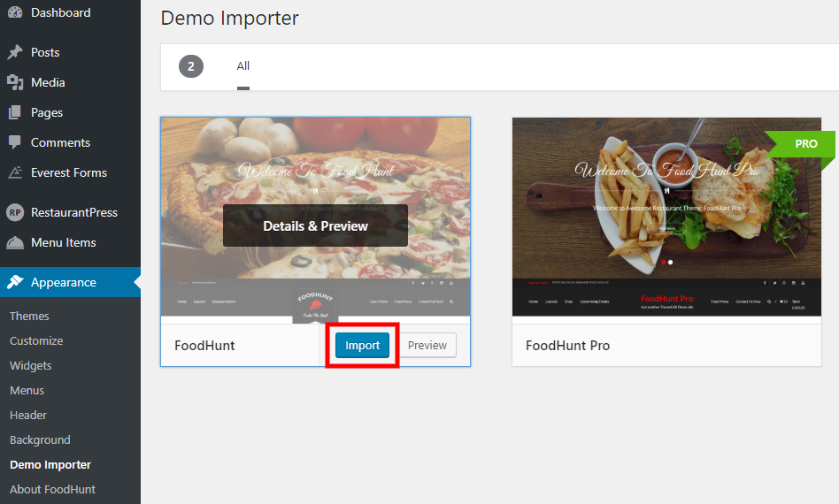839x504 pixels.
Task: Click the RestaurantPress RP badge icon
Action: (15, 212)
